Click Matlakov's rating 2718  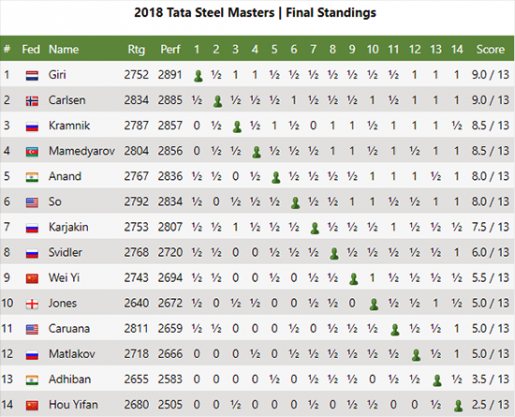pos(136,354)
